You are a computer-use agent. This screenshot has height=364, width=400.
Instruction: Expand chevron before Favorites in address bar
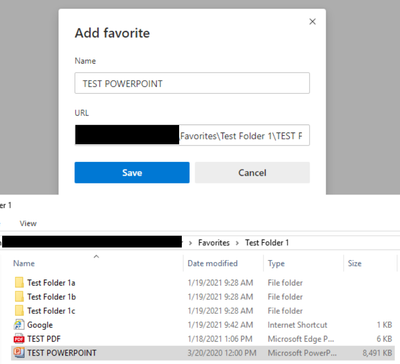[190, 243]
